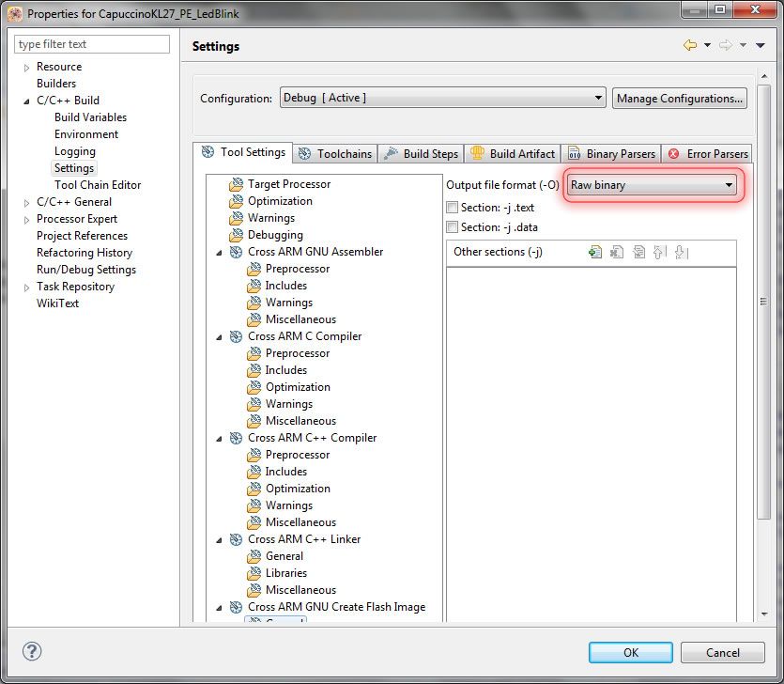The image size is (784, 684).
Task: Click the Create Flash Image tool icon
Action: coord(236,607)
